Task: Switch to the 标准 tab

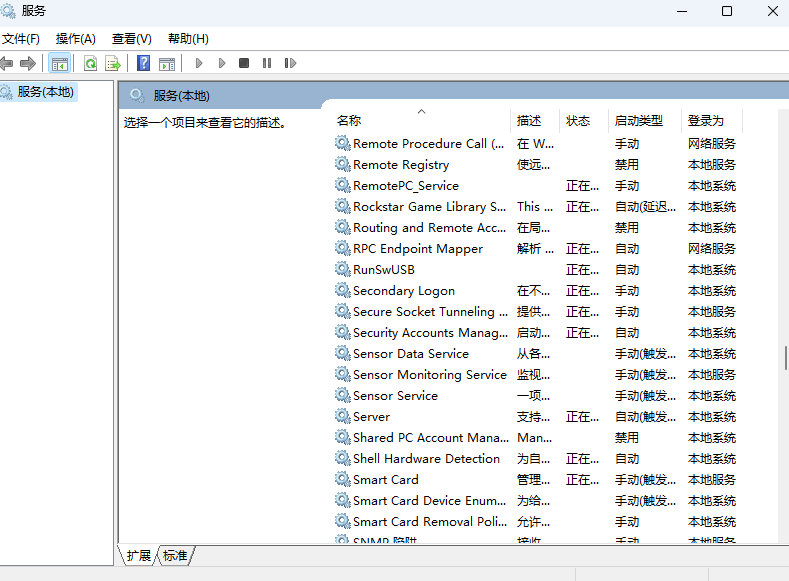Action: (x=175, y=555)
